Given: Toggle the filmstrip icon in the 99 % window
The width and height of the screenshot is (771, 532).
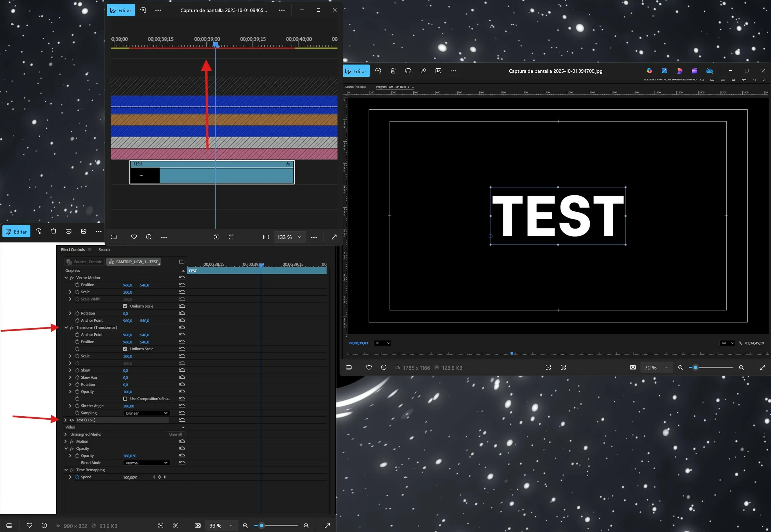Looking at the screenshot, I should click(9, 526).
